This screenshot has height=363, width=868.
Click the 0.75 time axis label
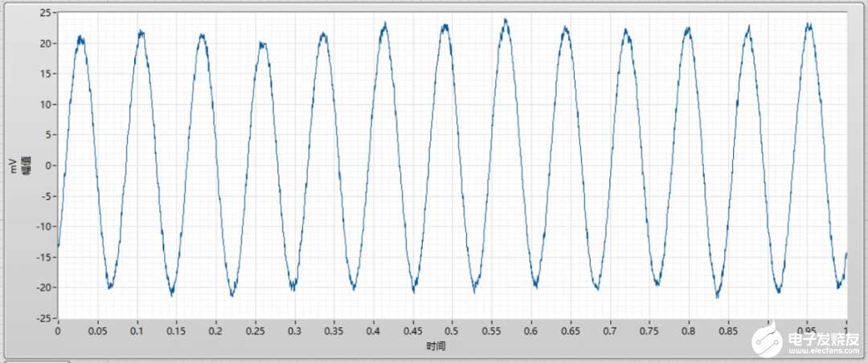point(649,331)
